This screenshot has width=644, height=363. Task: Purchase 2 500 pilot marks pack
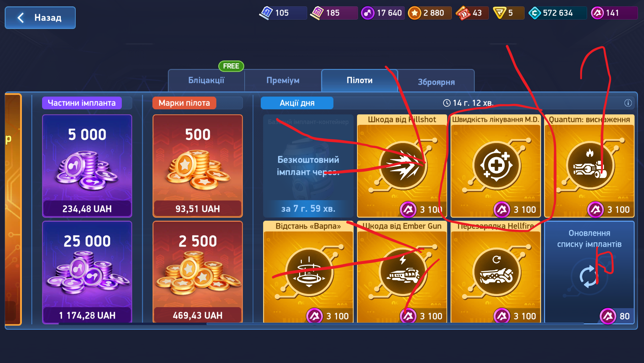198,272
